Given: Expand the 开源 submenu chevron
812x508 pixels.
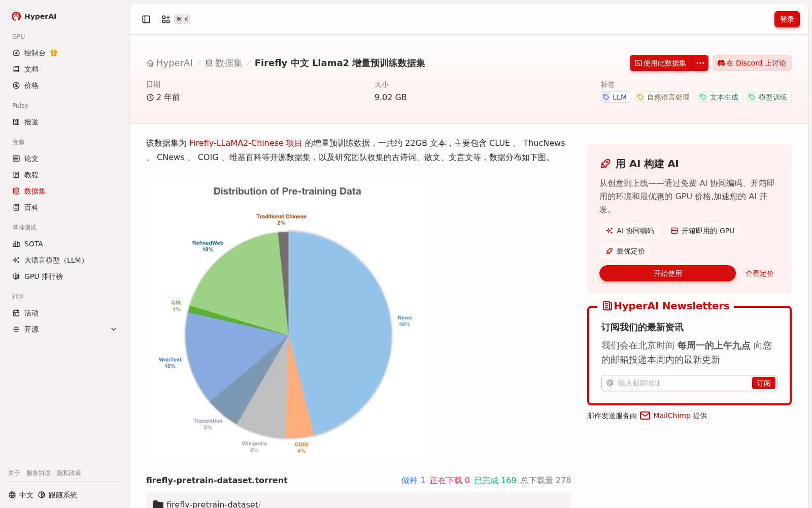Looking at the screenshot, I should pos(114,329).
